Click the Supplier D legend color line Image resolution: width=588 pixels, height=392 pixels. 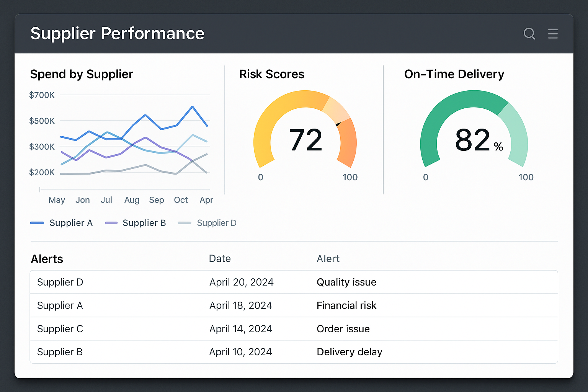point(185,223)
